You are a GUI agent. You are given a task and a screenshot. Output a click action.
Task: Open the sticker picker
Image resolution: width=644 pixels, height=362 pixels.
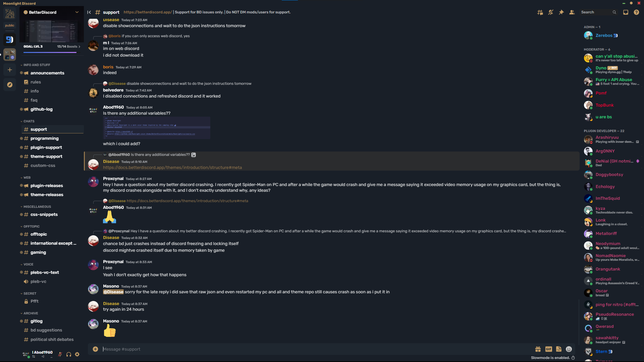point(559,349)
